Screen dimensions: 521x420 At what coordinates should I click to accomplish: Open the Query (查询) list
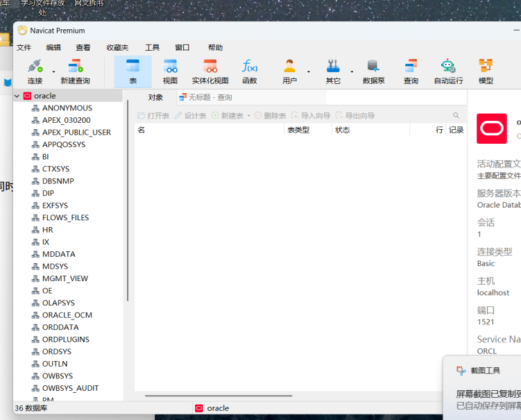[x=411, y=72]
